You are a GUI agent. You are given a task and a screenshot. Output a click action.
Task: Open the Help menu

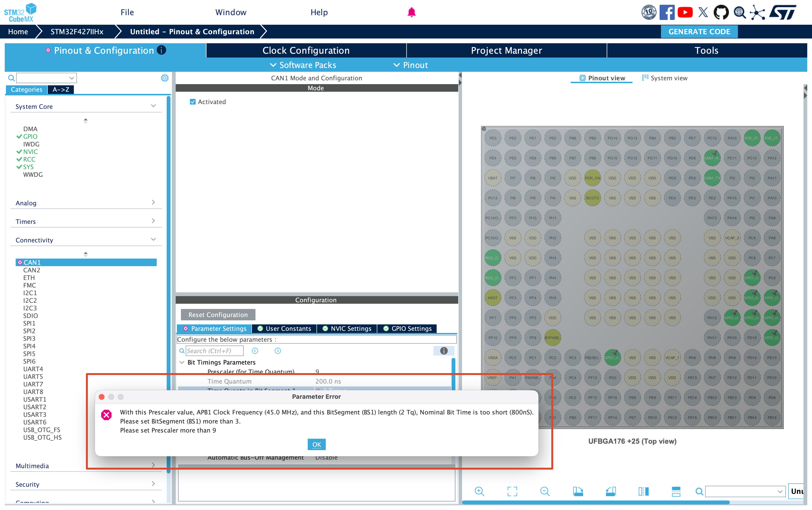click(319, 13)
